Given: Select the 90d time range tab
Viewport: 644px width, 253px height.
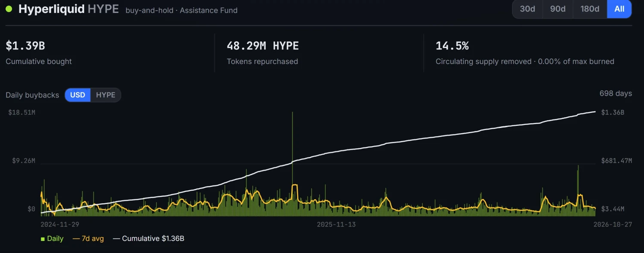Looking at the screenshot, I should click(x=558, y=9).
